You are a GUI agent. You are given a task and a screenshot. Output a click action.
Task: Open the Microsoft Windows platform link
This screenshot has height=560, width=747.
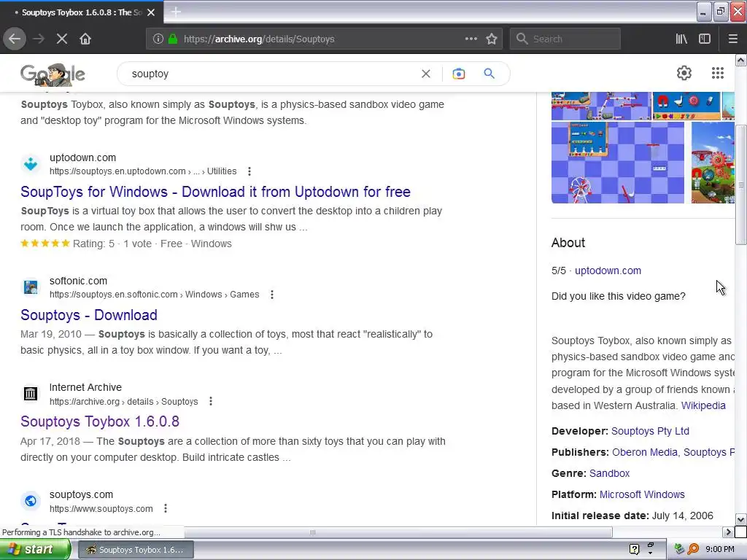642,495
